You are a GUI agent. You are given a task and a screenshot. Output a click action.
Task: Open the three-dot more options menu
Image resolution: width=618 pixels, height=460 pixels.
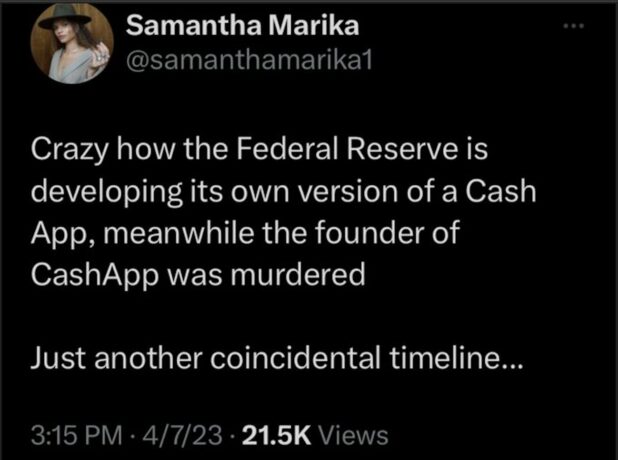[x=572, y=26]
